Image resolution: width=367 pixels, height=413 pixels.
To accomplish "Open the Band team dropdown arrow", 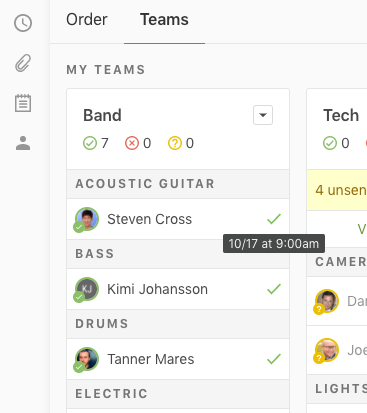I will click(x=263, y=115).
